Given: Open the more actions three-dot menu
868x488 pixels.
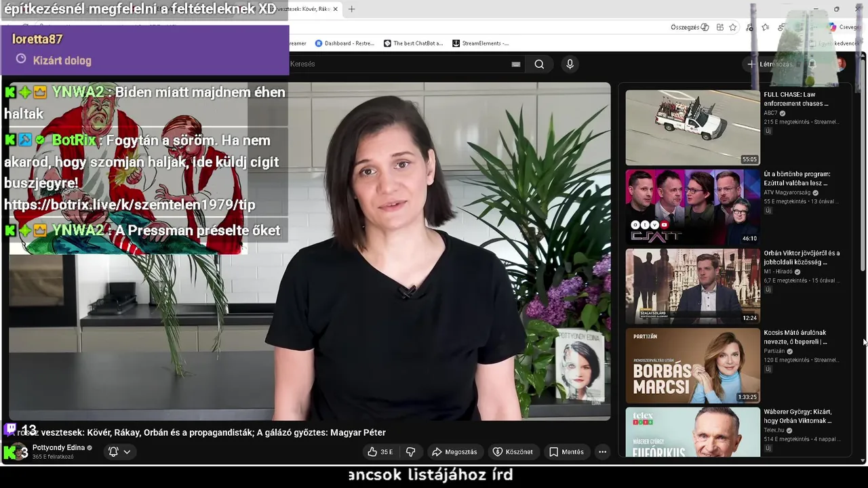Looking at the screenshot, I should [602, 451].
